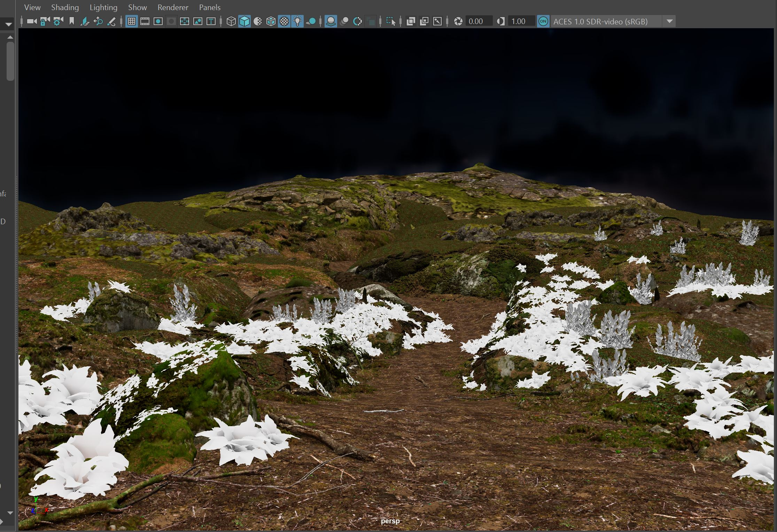Switch to Wireframe display mode

click(231, 22)
